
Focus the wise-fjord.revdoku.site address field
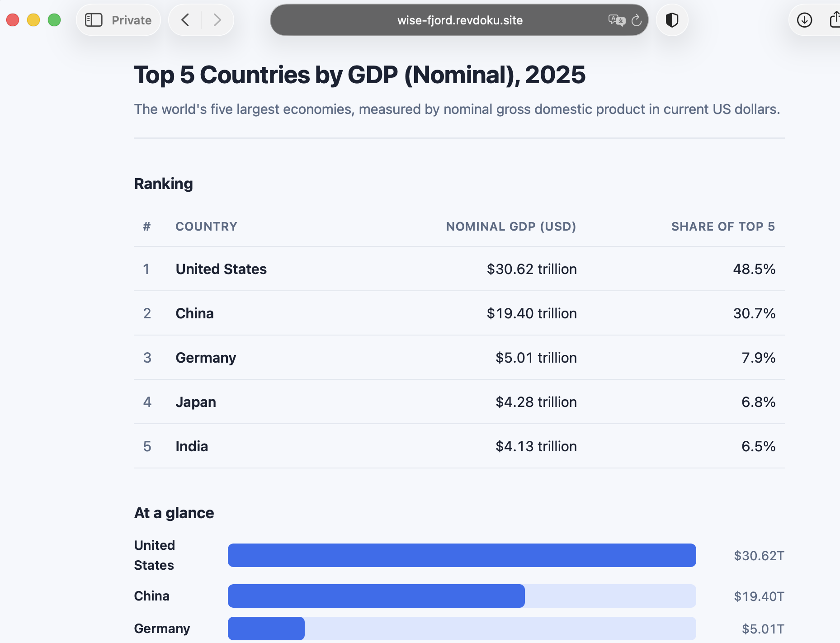[459, 20]
